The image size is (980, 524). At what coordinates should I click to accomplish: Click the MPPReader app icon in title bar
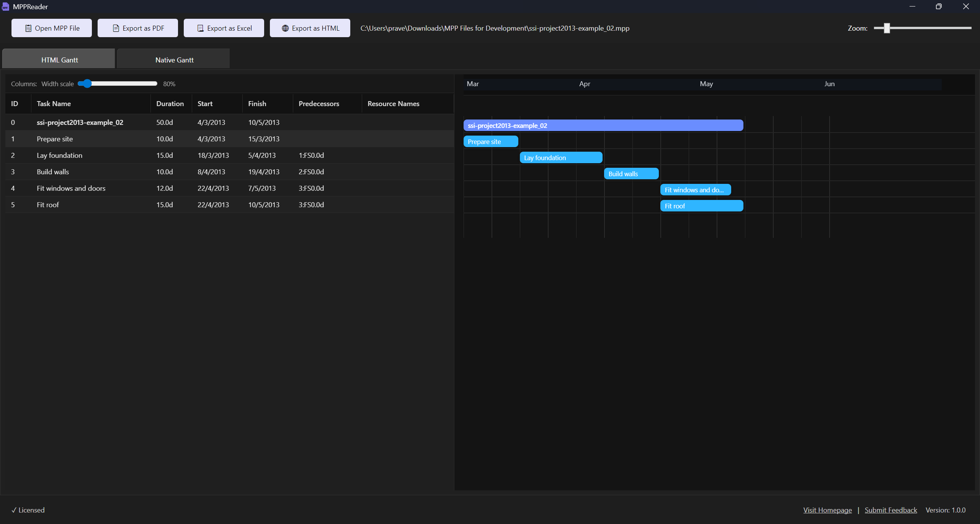pos(5,7)
